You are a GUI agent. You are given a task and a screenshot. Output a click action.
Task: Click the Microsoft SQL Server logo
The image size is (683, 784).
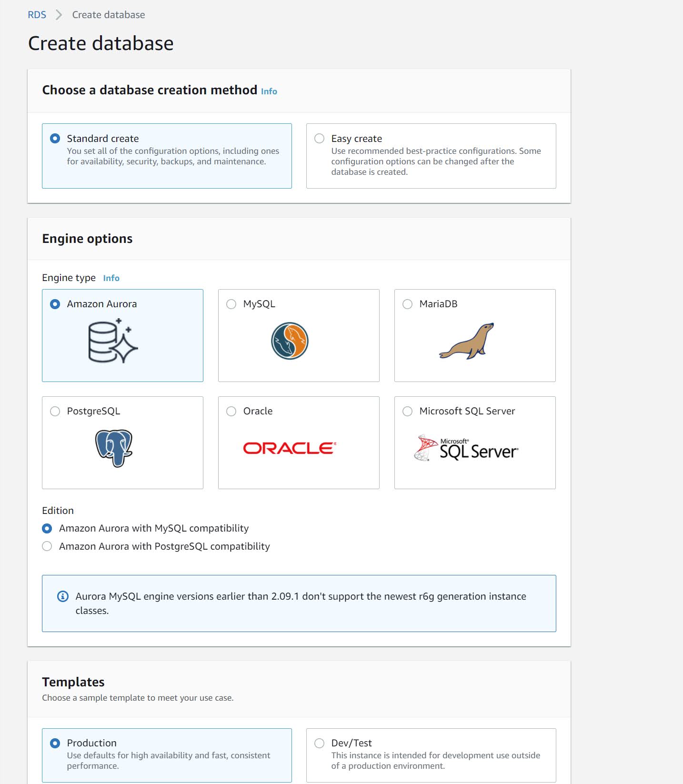coord(466,448)
